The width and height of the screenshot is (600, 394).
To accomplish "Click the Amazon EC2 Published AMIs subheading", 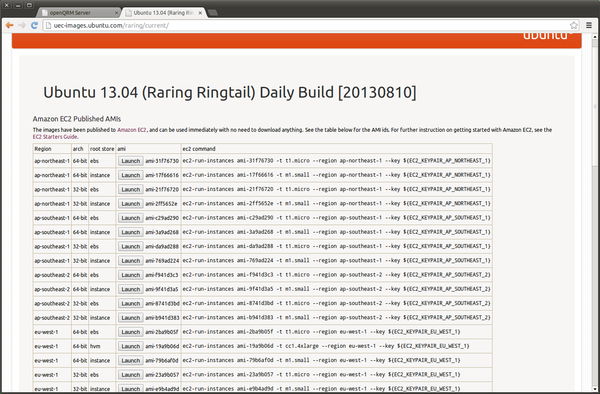I will 77,119.
